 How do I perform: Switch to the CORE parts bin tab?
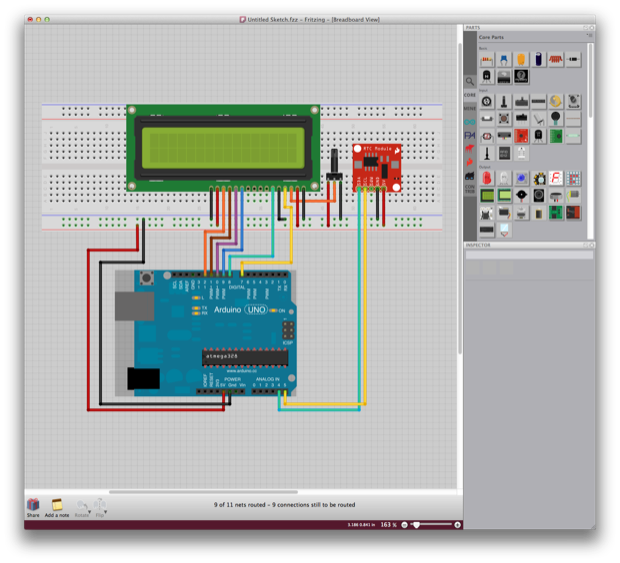click(470, 95)
